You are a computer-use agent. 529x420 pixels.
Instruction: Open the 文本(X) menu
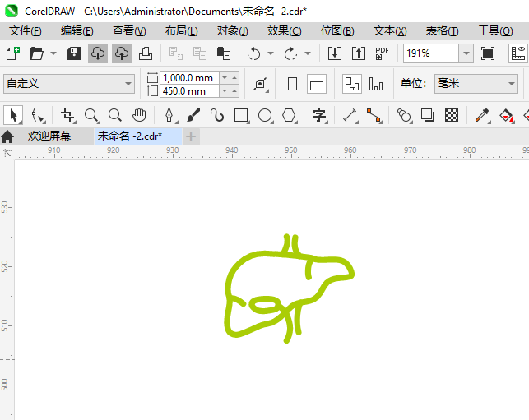coord(390,31)
